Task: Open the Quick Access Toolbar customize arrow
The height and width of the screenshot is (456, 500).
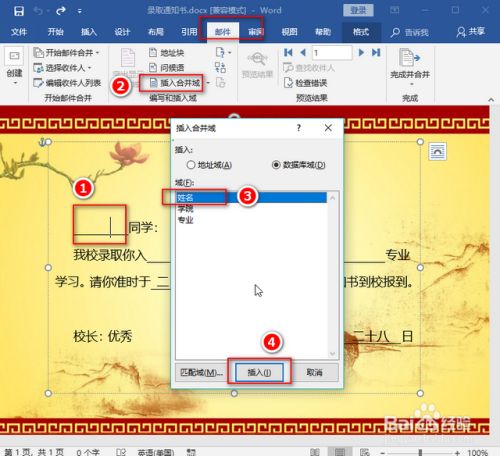Action: coord(80,11)
